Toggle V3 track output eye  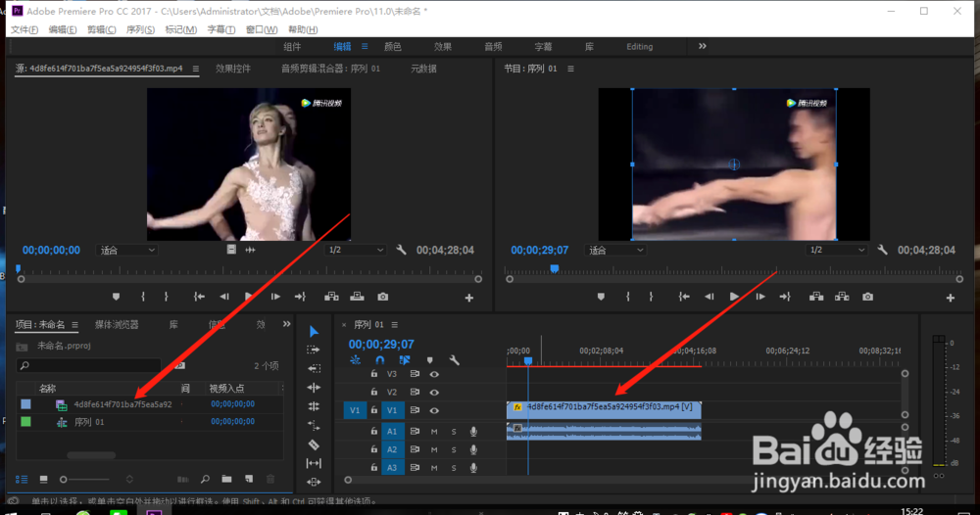[x=434, y=374]
